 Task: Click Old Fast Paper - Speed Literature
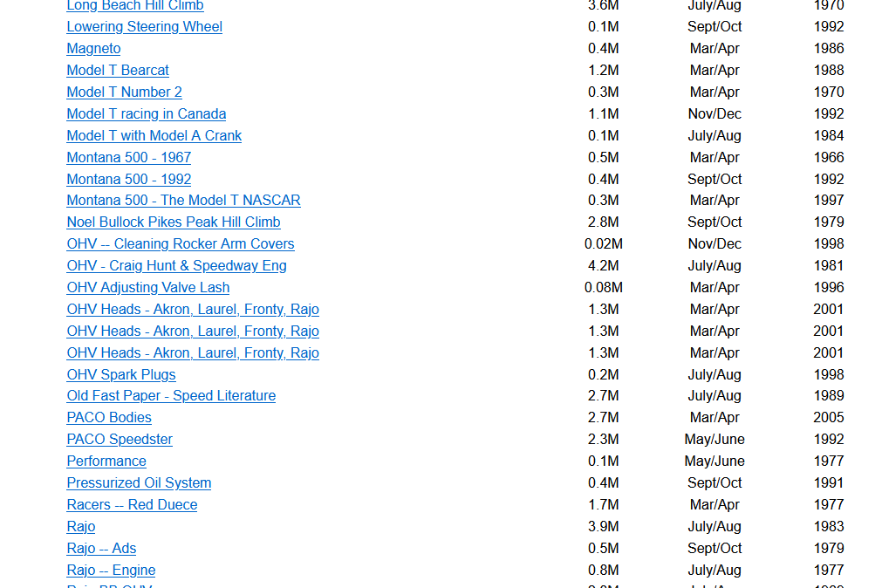click(171, 396)
